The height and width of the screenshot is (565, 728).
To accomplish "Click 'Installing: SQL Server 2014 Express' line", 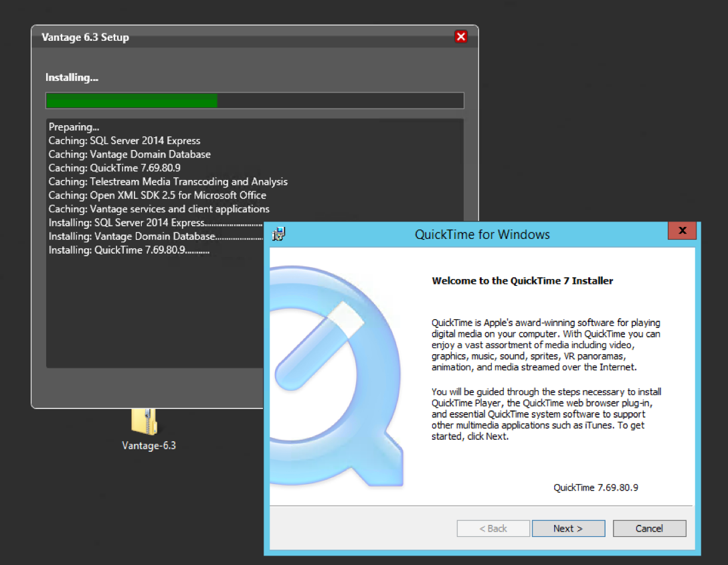I will pos(155,222).
